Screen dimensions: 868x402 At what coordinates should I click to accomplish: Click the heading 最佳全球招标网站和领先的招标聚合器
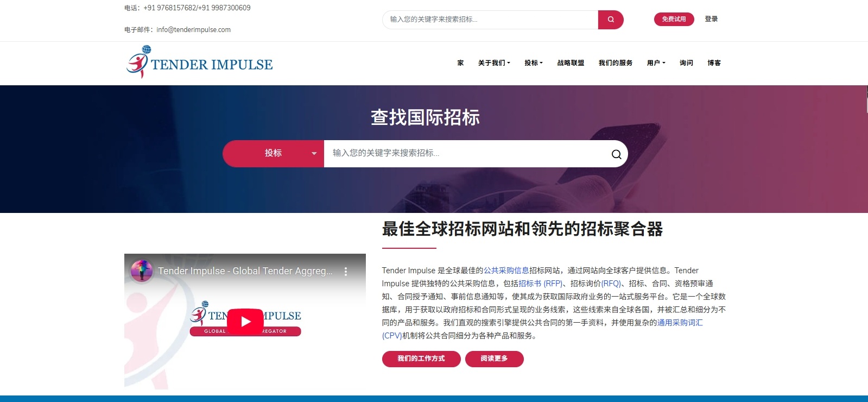[522, 229]
